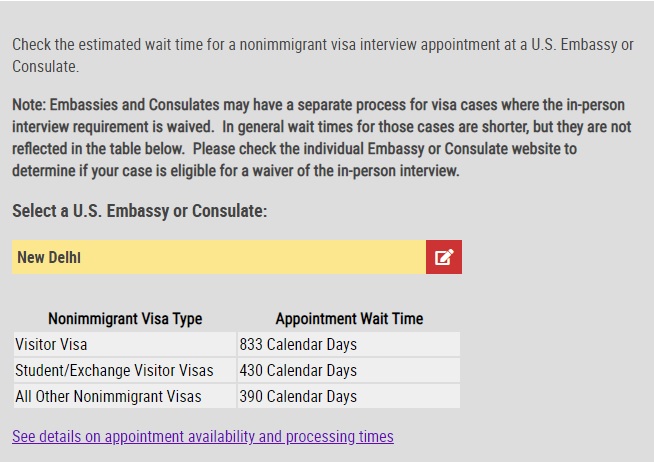The height and width of the screenshot is (462, 654).
Task: Click the 'New Delhi' text in yellow bar
Action: pos(49,258)
